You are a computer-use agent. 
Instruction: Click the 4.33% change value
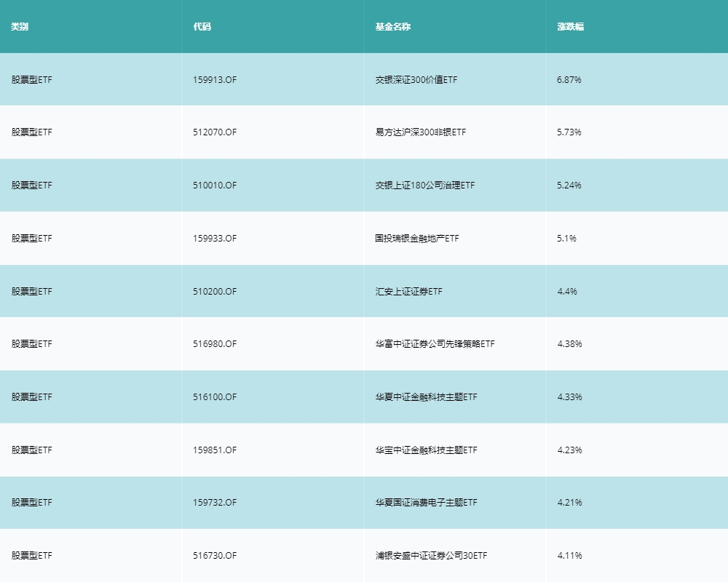(570, 396)
